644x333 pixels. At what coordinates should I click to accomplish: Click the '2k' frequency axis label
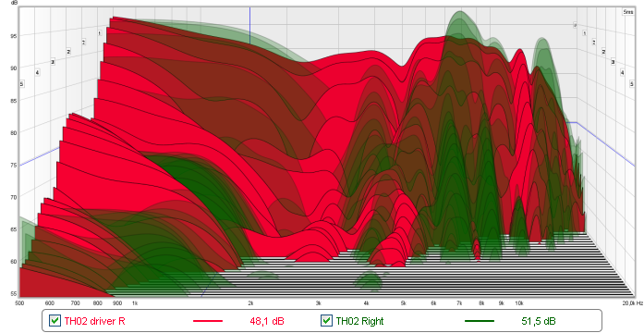250,303
